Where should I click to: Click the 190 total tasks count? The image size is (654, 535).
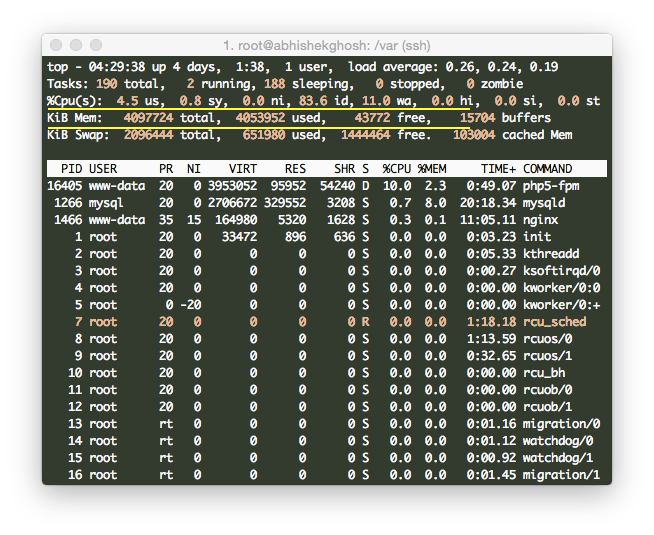pos(106,84)
